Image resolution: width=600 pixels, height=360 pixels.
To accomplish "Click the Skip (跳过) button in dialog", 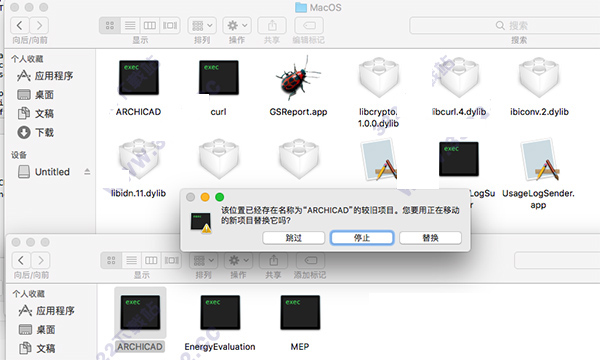I will tap(293, 238).
